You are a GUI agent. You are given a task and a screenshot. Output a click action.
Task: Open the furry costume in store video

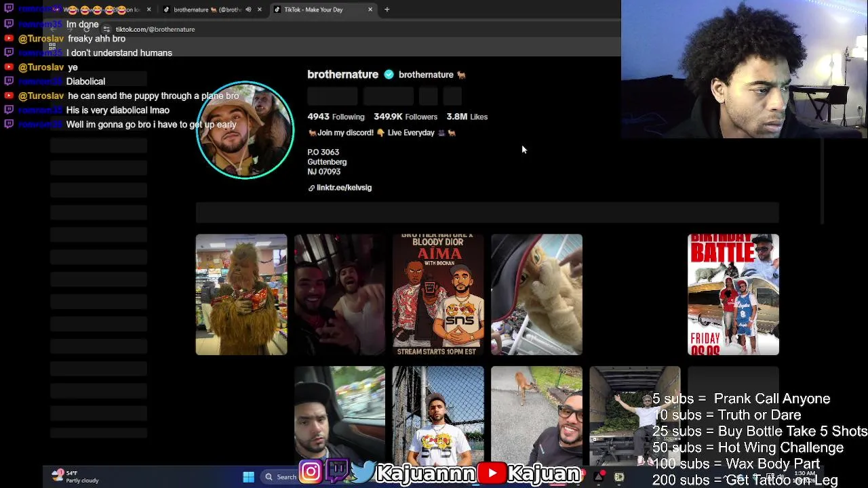(x=241, y=294)
